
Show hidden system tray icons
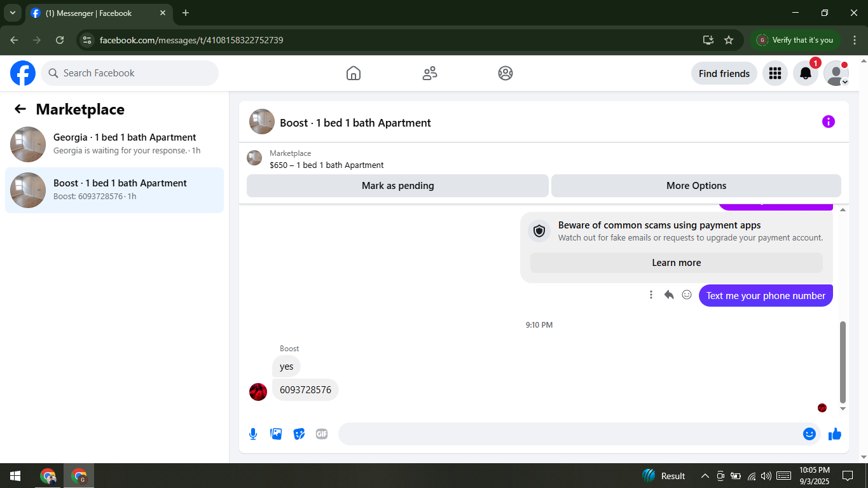click(x=705, y=476)
